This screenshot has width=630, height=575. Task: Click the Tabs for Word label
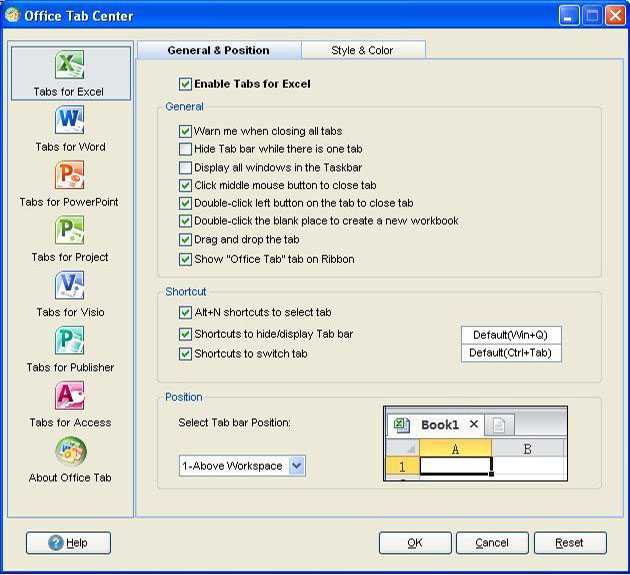[x=70, y=147]
